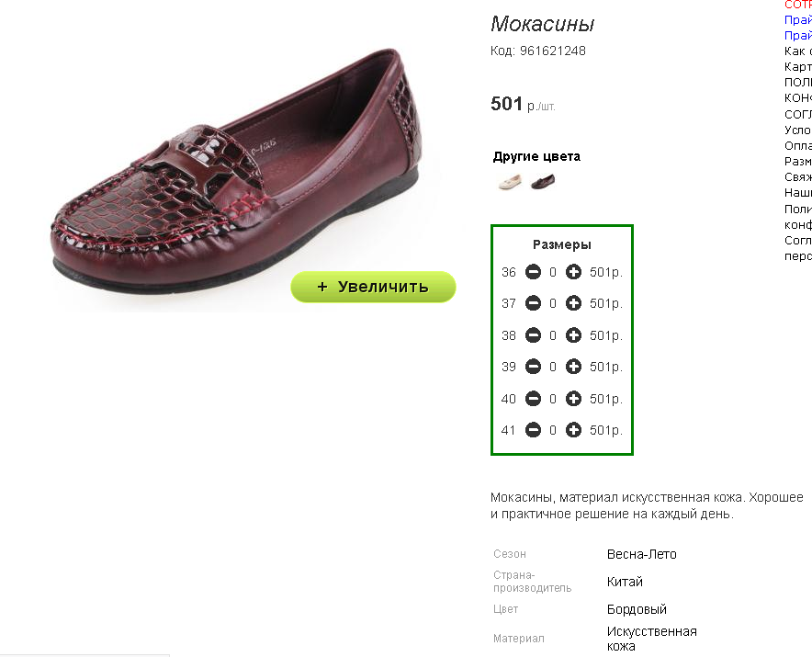This screenshot has height=657, width=812.
Task: Click the red СОТР link at top right
Action: click(797, 5)
